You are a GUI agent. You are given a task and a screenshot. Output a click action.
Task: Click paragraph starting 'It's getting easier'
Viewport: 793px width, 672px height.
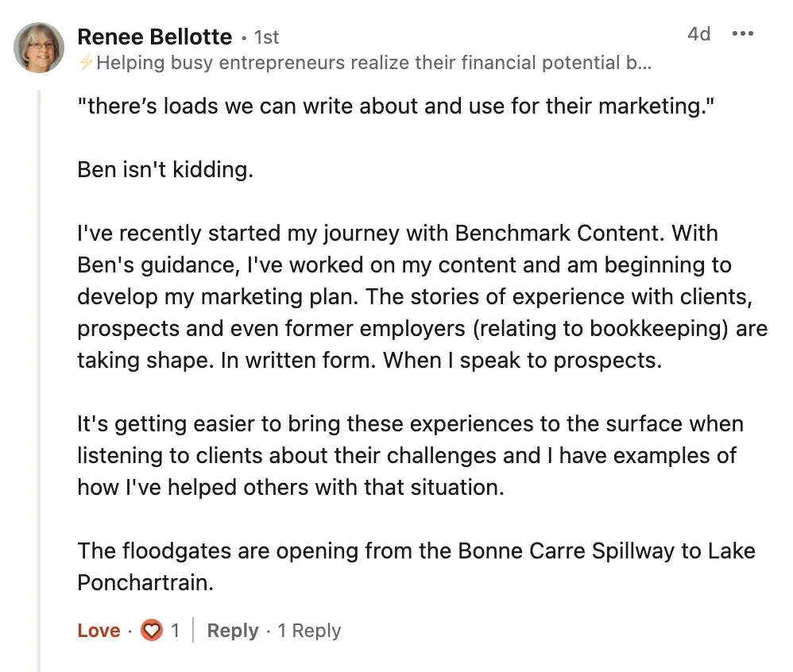(410, 456)
